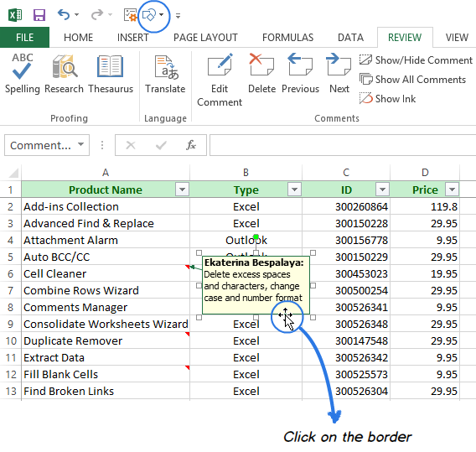
Task: Select cell 'Combine Rows Wizard'
Action: coord(106,290)
